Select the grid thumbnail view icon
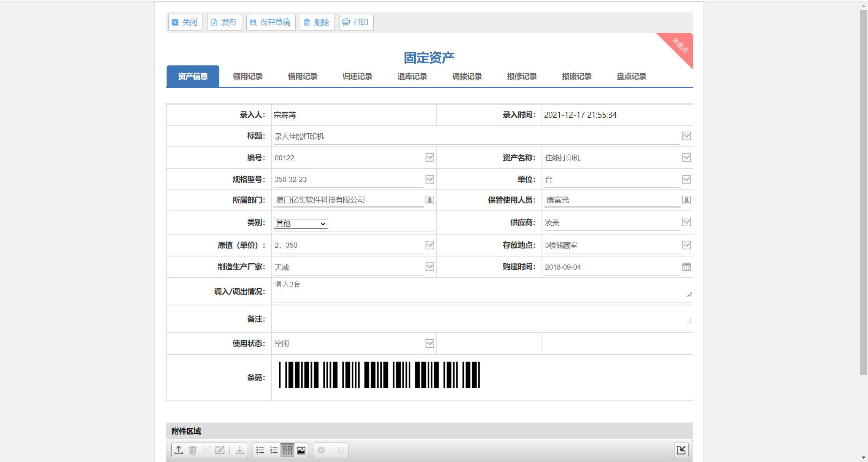 click(x=288, y=450)
